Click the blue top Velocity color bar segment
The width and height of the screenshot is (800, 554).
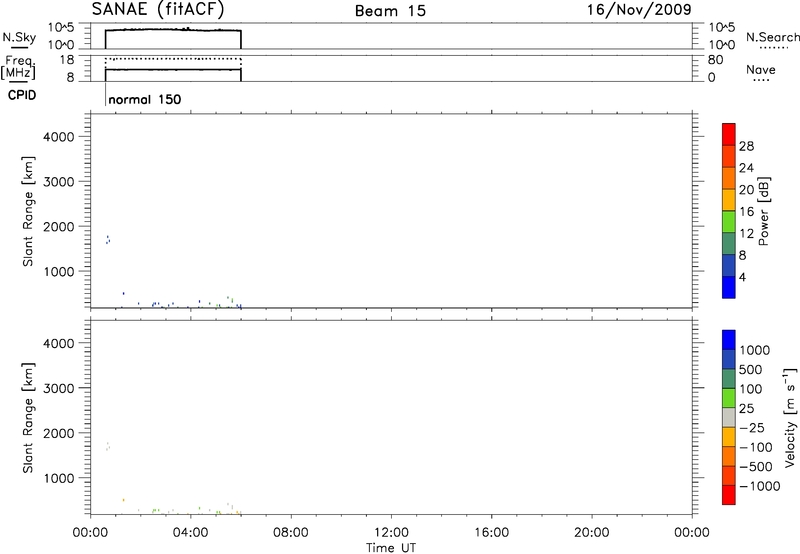729,340
